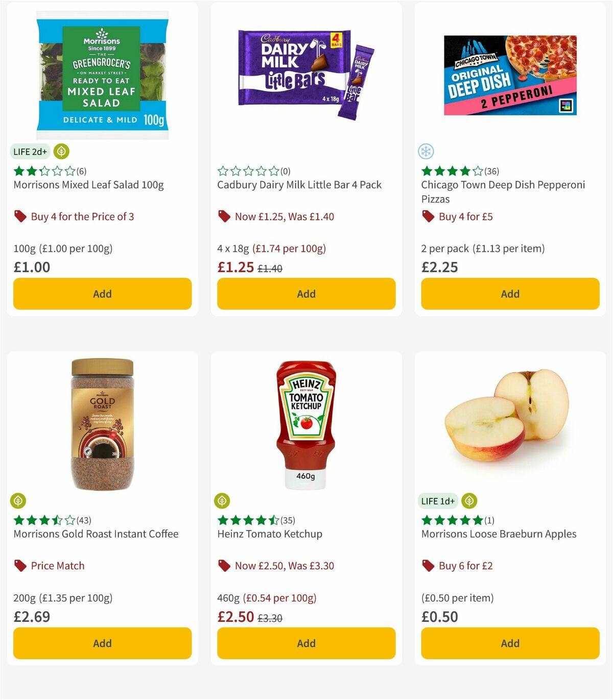This screenshot has width=613, height=700.
Task: Click the snowflake frozen icon on Chicago Town Pizzas
Action: tap(426, 152)
